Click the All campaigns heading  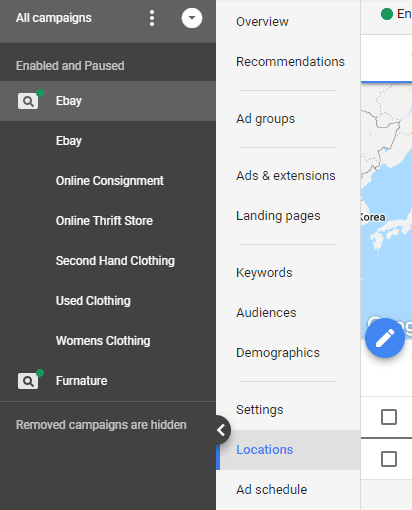(x=54, y=18)
